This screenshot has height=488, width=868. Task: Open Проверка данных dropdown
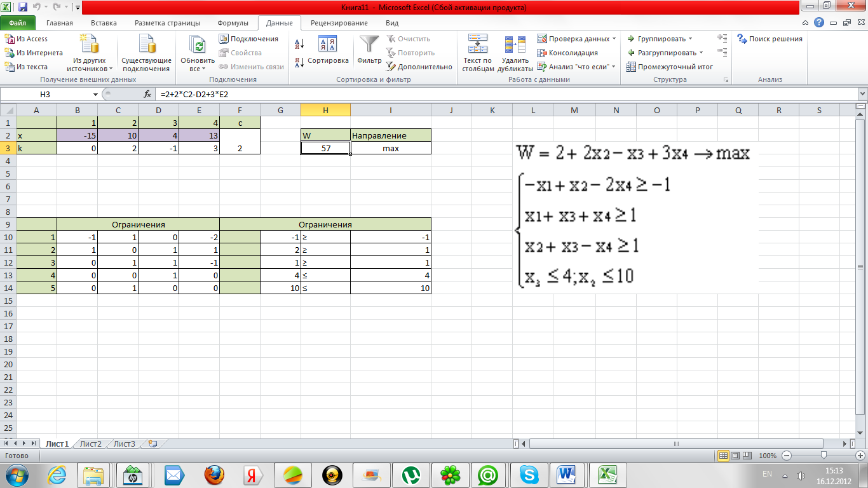[x=576, y=39]
